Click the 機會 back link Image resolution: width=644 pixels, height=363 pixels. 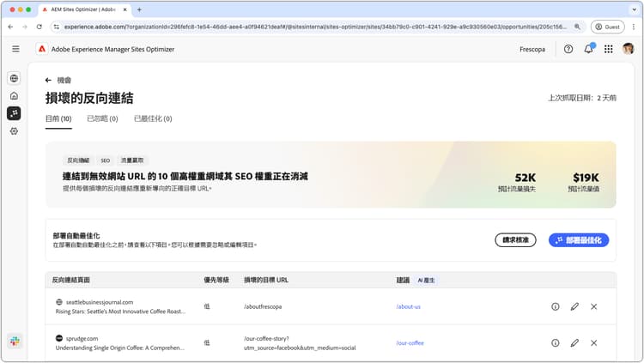(x=64, y=80)
